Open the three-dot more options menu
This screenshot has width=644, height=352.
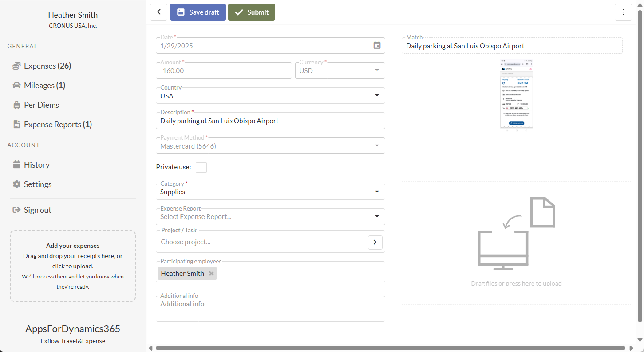tap(623, 12)
